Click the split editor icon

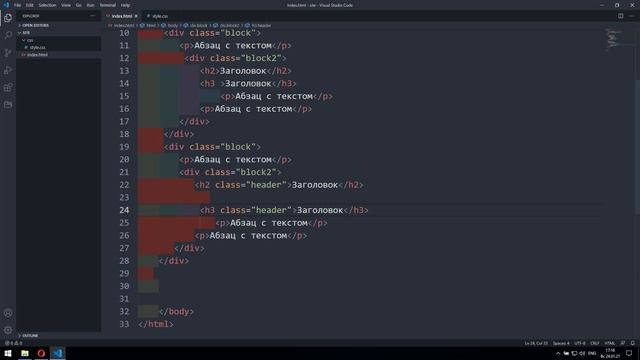[x=620, y=16]
